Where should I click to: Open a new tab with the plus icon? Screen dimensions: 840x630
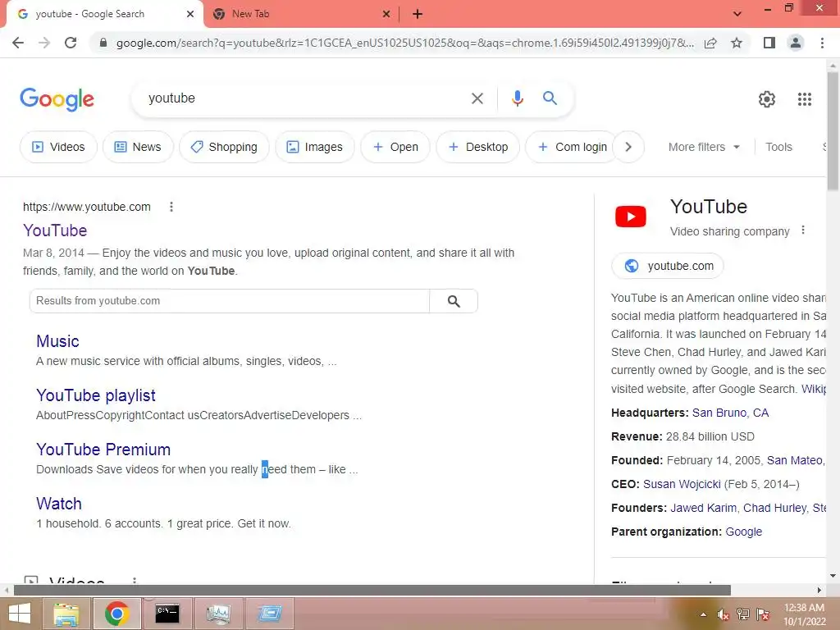(x=418, y=14)
